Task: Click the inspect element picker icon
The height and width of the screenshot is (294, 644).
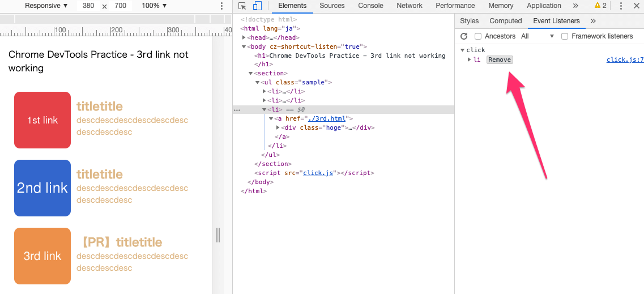Action: (x=242, y=6)
